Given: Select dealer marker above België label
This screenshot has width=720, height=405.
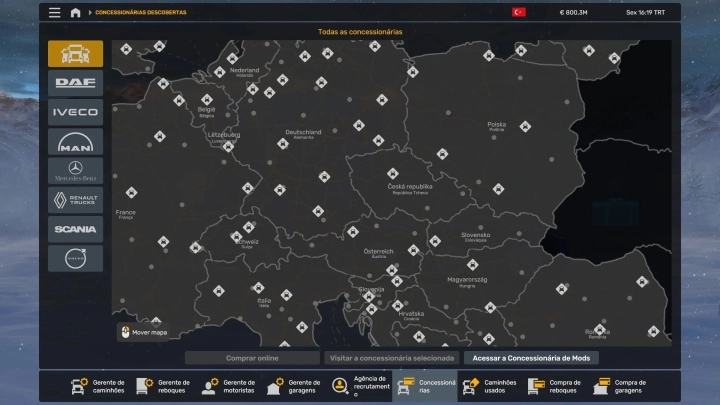Looking at the screenshot, I should click(x=207, y=99).
